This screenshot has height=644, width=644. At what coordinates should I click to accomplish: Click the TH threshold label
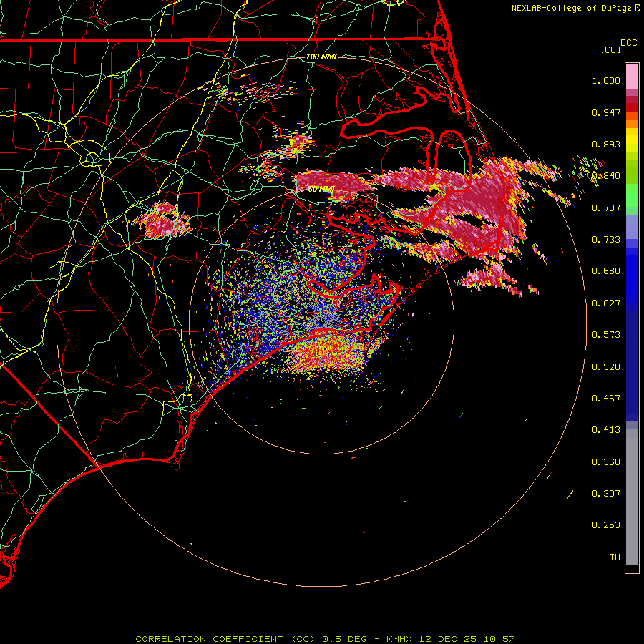point(615,557)
